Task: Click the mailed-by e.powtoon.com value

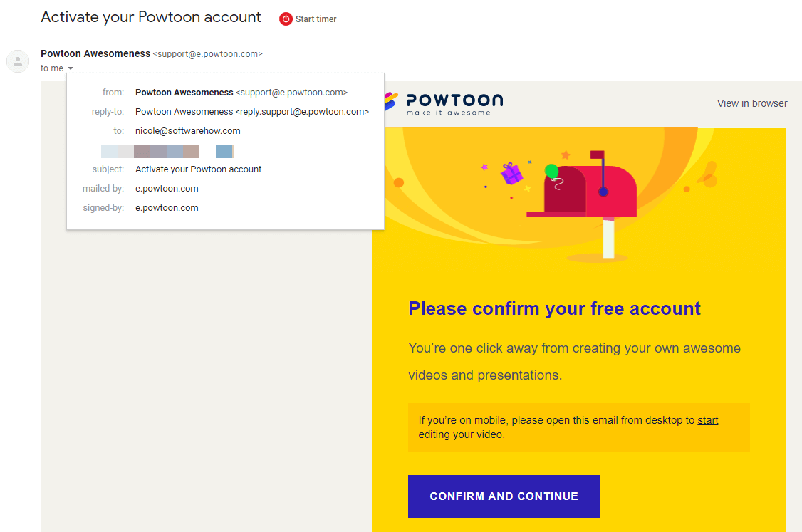Action: click(x=167, y=189)
